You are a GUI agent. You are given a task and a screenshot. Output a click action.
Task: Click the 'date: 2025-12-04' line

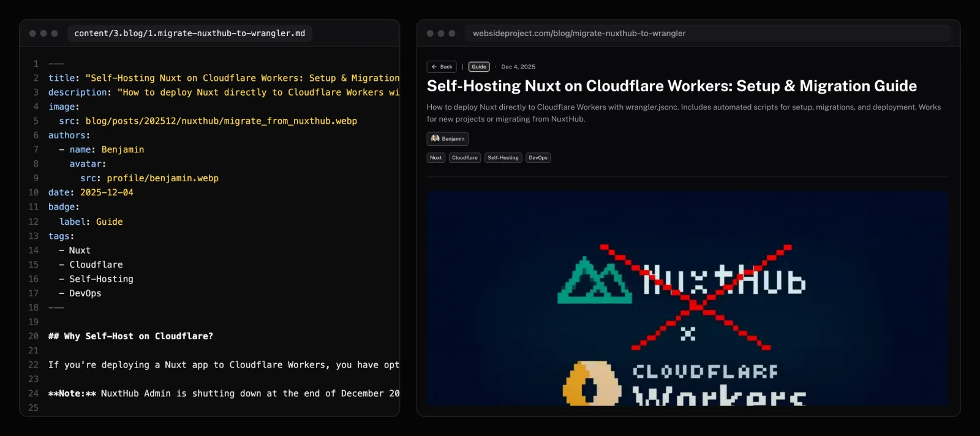click(91, 192)
